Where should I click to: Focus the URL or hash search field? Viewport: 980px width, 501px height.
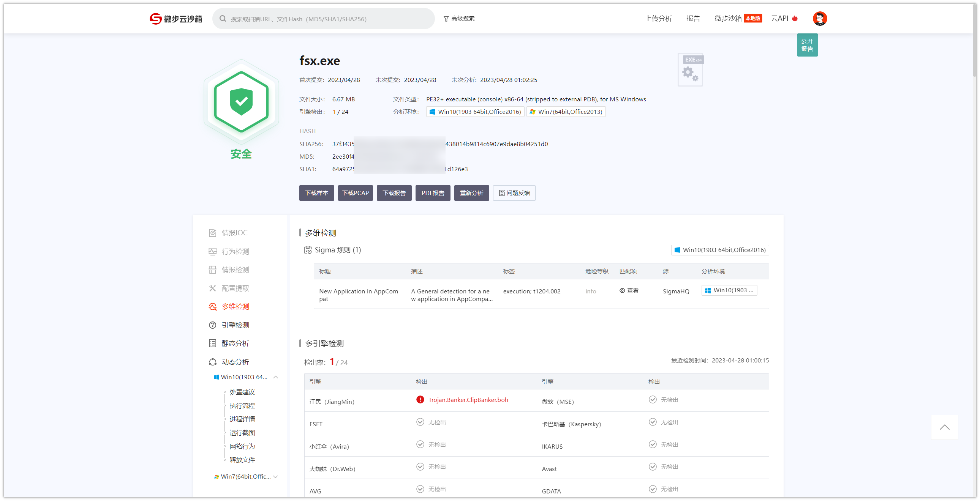click(323, 19)
